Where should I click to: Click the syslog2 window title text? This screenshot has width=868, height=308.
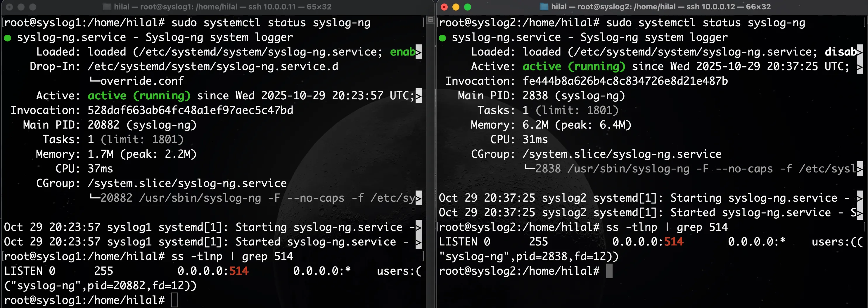(x=660, y=7)
